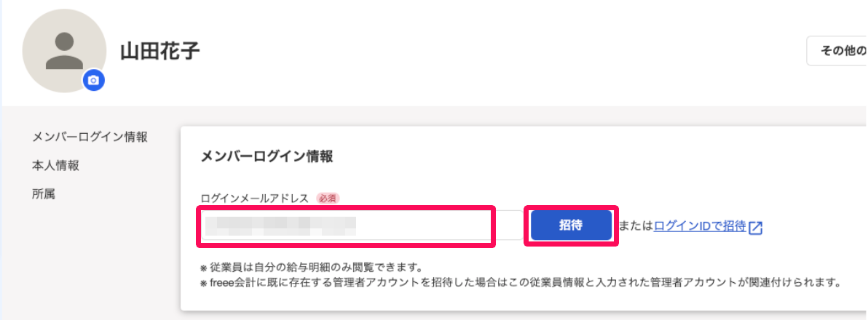Click the blurred email address text
This screenshot has width=868, height=320.
pyautogui.click(x=280, y=226)
